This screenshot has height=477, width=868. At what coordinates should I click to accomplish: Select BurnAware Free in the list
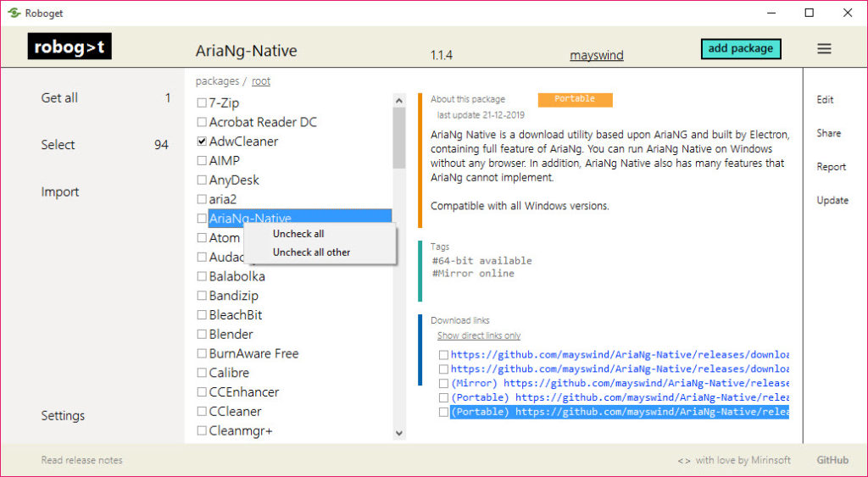click(x=253, y=353)
